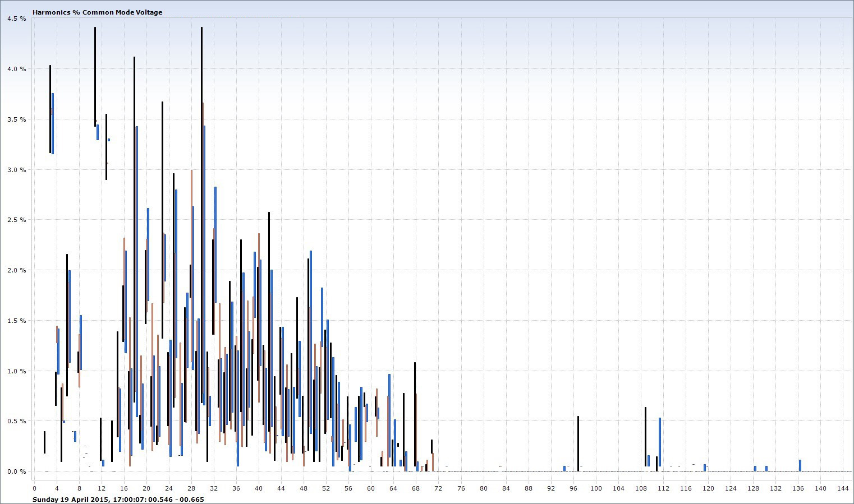Click x-axis harmonic label "84"

506,488
